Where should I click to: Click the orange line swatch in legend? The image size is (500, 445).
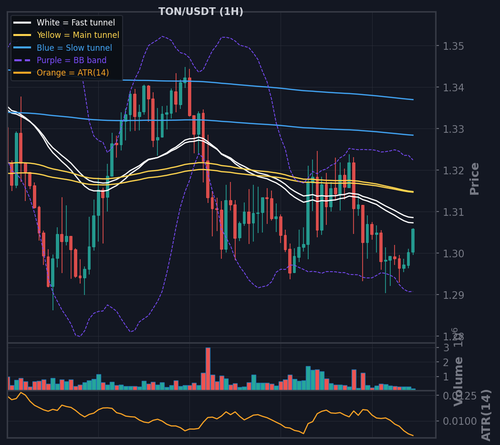[22, 73]
